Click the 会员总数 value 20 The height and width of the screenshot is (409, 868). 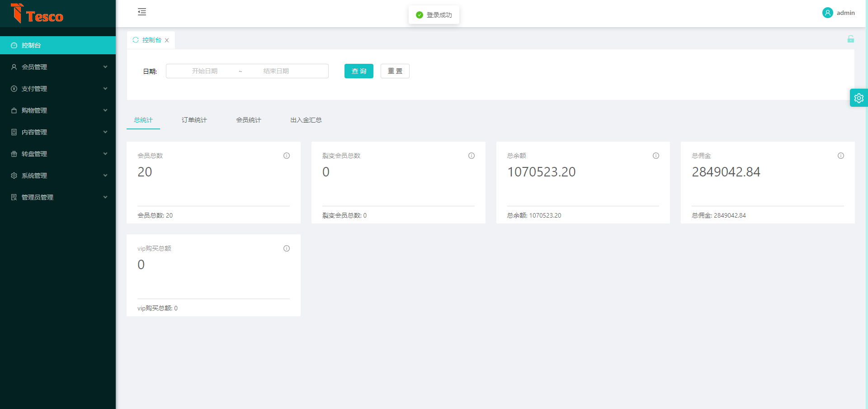[x=145, y=172]
